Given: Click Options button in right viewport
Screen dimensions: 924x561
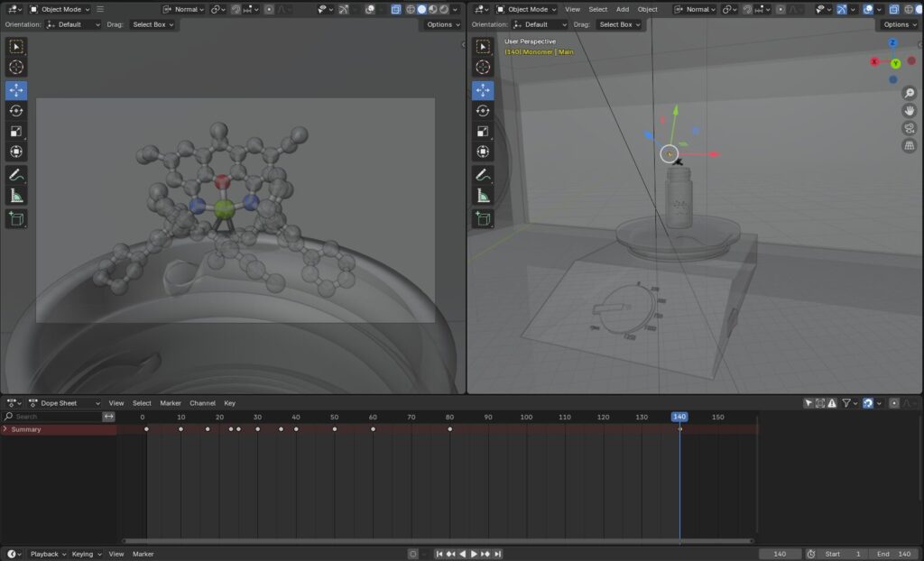Looking at the screenshot, I should click(901, 24).
